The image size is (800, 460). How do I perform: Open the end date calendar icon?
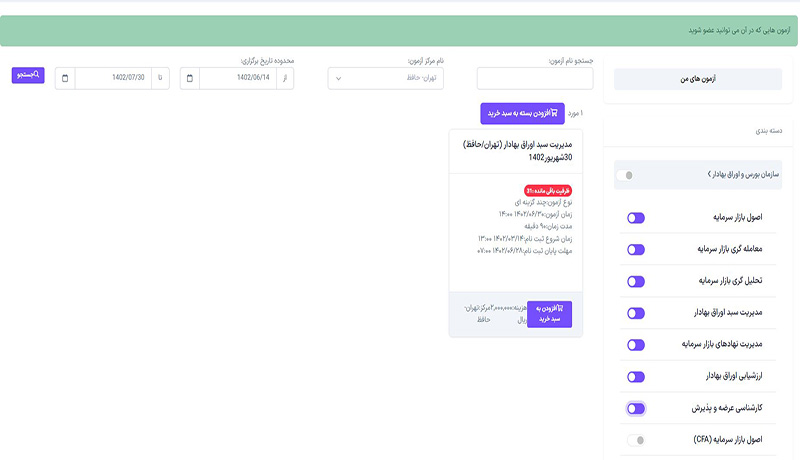click(65, 79)
